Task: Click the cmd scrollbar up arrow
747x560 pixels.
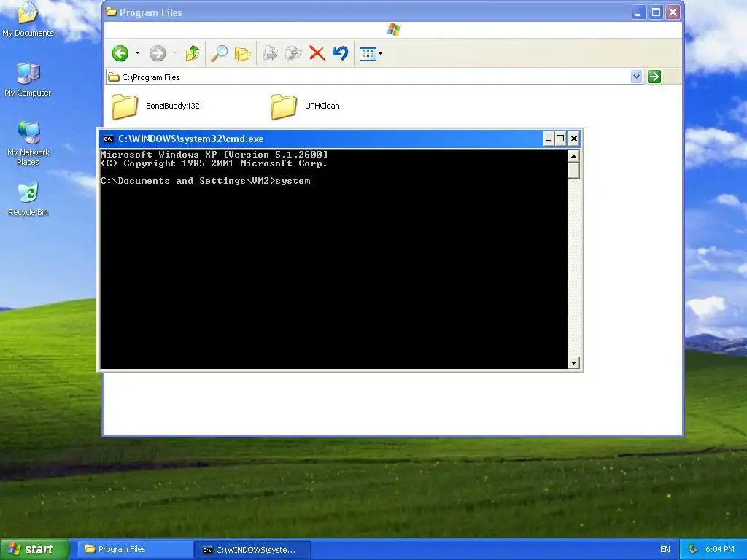Action: [573, 156]
